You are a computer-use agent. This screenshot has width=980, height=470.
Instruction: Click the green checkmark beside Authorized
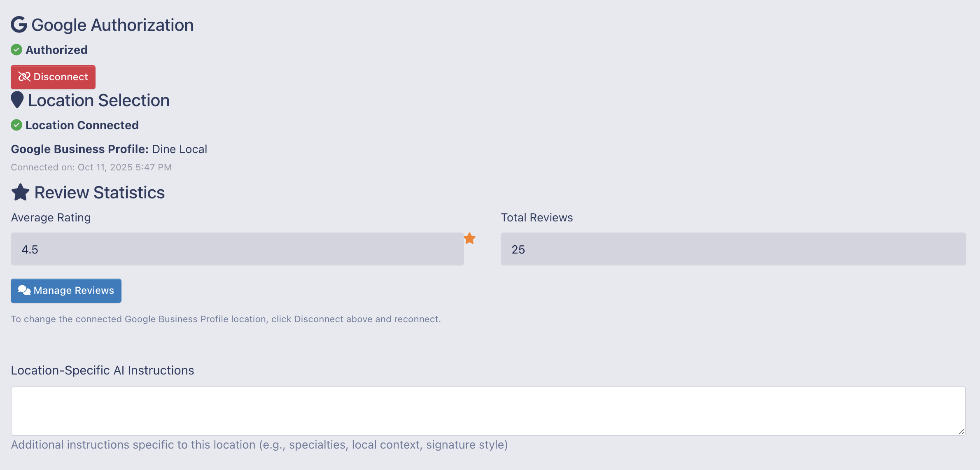[x=16, y=50]
